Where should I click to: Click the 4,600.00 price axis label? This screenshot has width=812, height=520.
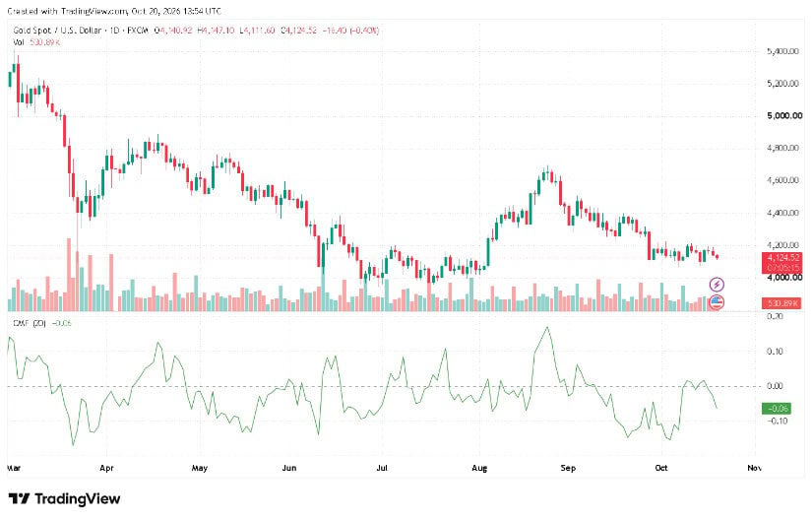click(782, 180)
